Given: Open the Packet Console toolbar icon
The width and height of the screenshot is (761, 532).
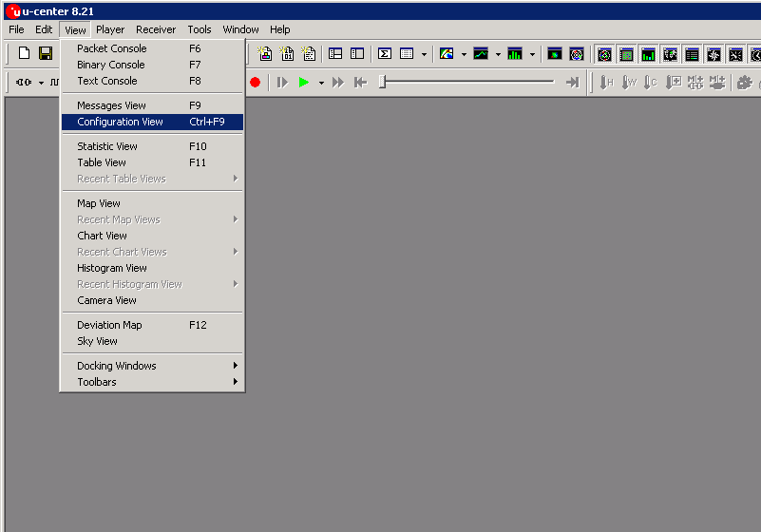Looking at the screenshot, I should pos(265,53).
